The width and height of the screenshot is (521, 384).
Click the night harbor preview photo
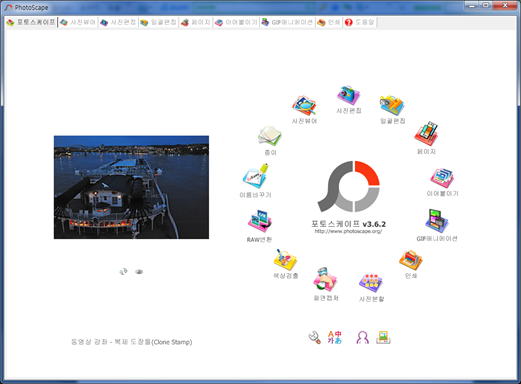[x=131, y=187]
